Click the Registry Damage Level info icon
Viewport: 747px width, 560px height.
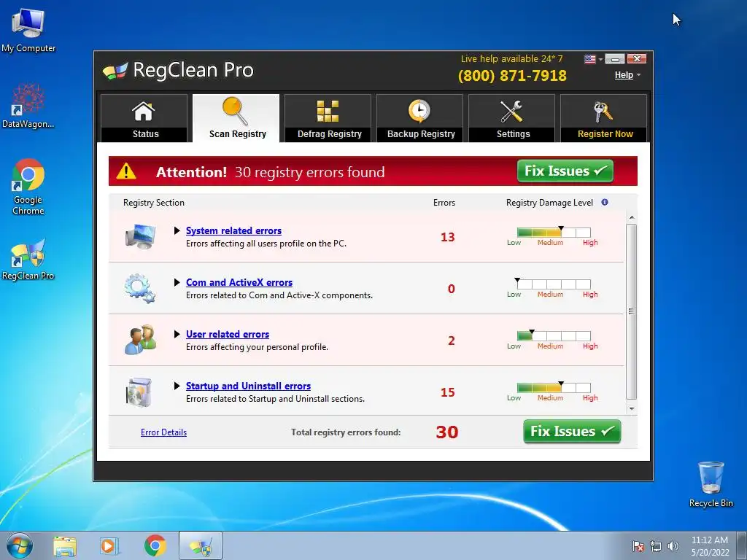coord(605,202)
